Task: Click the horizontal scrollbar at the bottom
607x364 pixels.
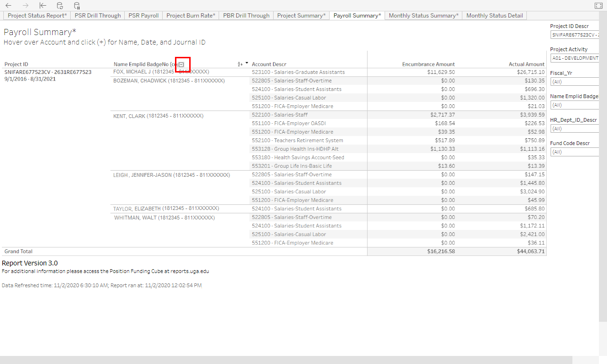Action: click(x=286, y=360)
